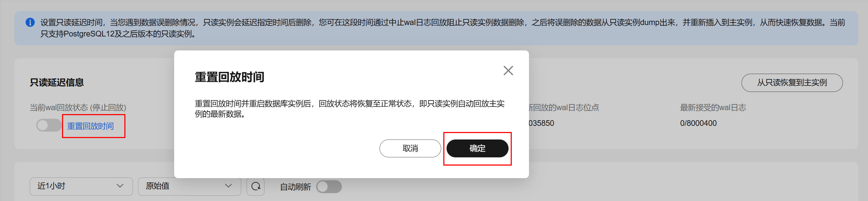The image size is (868, 201).
Task: Click the blue info icon in banner
Action: pos(30,23)
